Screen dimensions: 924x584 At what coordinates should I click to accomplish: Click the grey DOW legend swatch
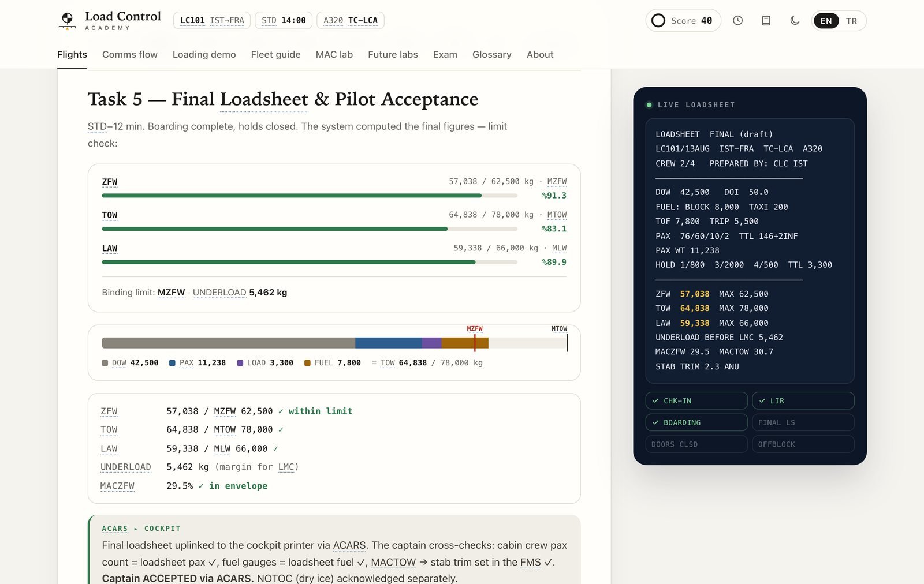tap(105, 363)
